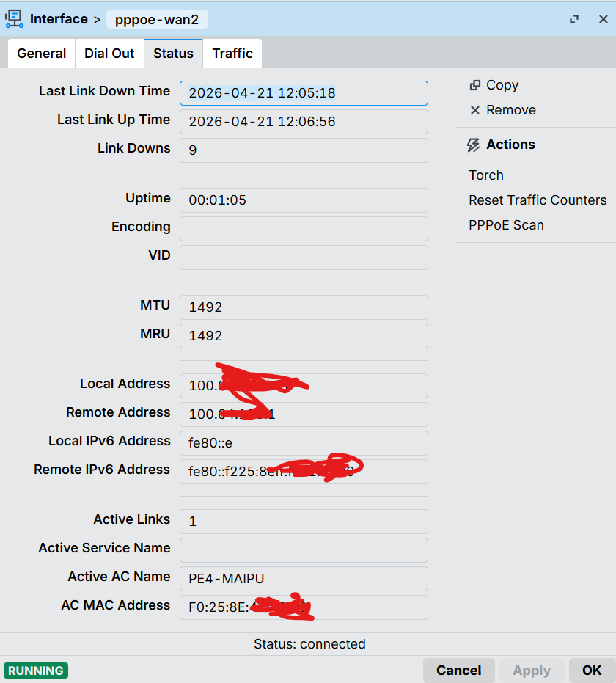
Task: Click the interface network icon in the header
Action: tap(14, 19)
